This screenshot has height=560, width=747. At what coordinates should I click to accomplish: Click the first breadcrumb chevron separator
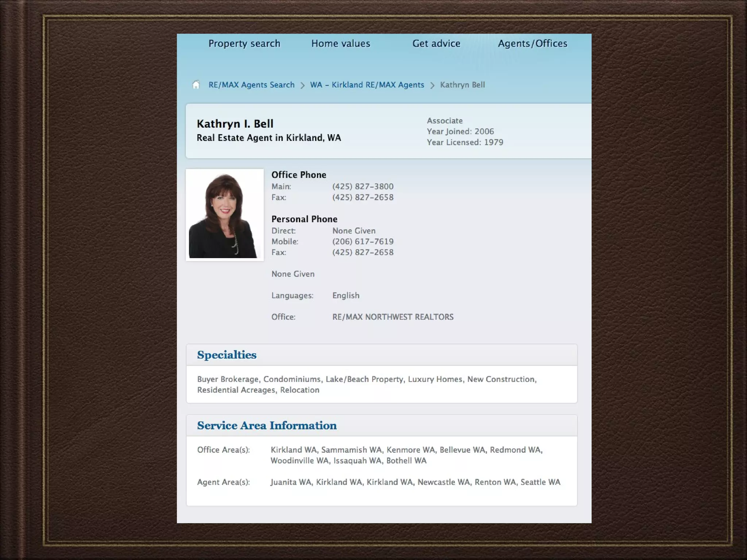[x=302, y=85]
